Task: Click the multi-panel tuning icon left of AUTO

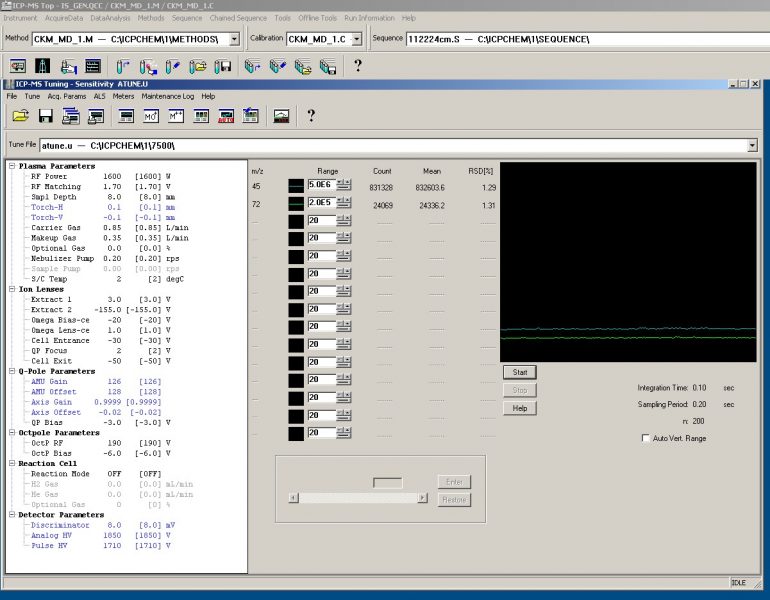Action: click(x=201, y=116)
